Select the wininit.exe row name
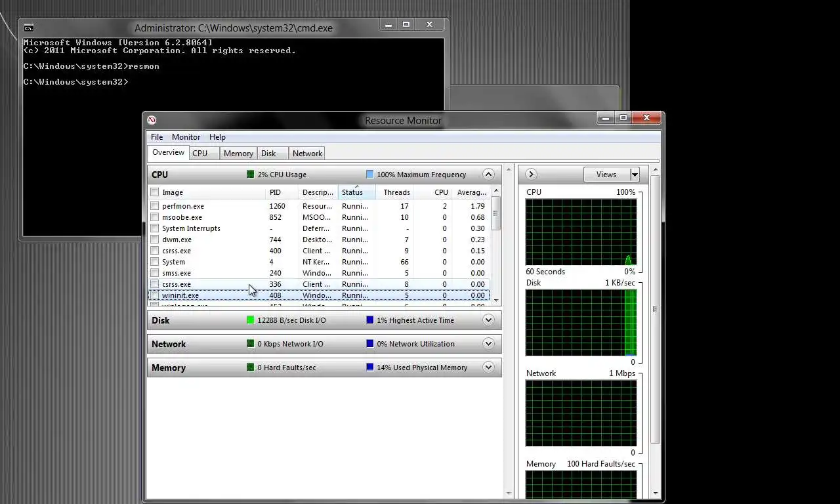The width and height of the screenshot is (840, 504). click(180, 295)
